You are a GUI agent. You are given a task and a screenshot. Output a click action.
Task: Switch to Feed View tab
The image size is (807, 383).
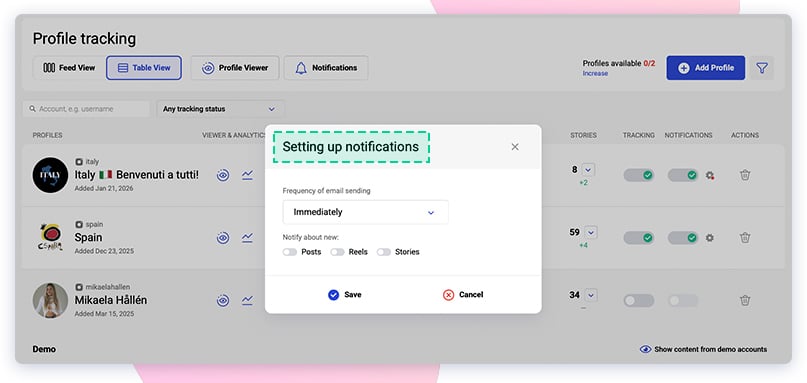tap(69, 68)
